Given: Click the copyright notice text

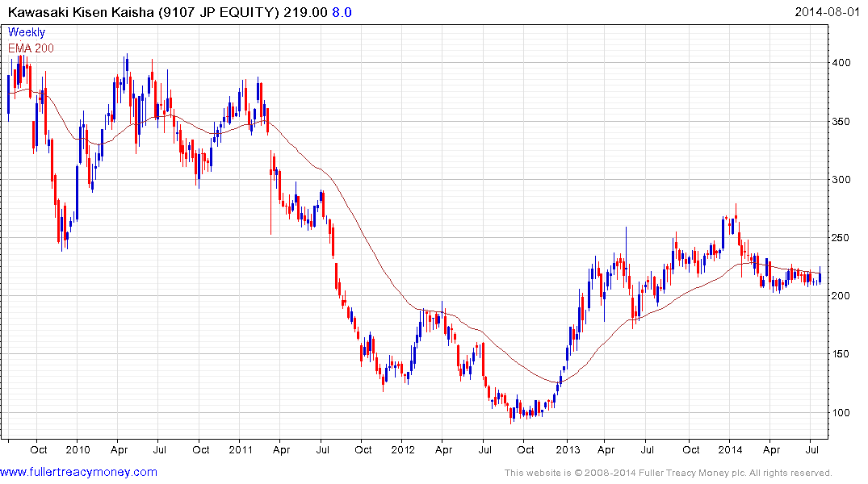Looking at the screenshot, I should coord(669,473).
